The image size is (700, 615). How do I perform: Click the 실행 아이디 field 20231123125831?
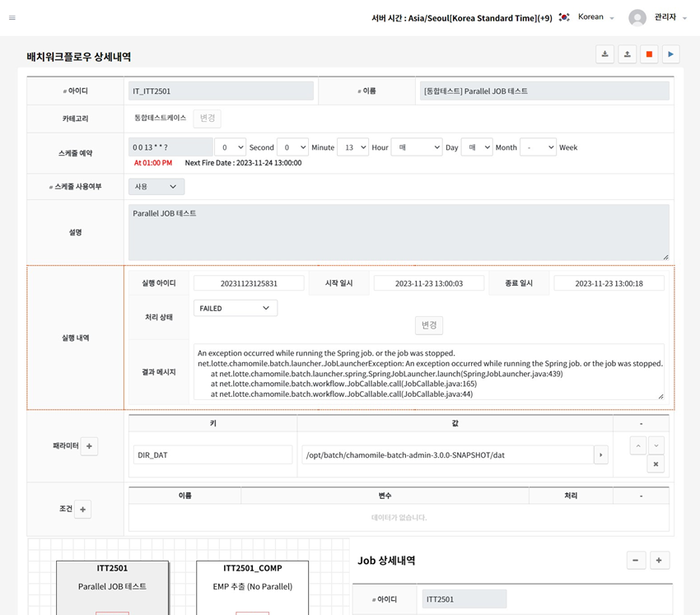249,283
